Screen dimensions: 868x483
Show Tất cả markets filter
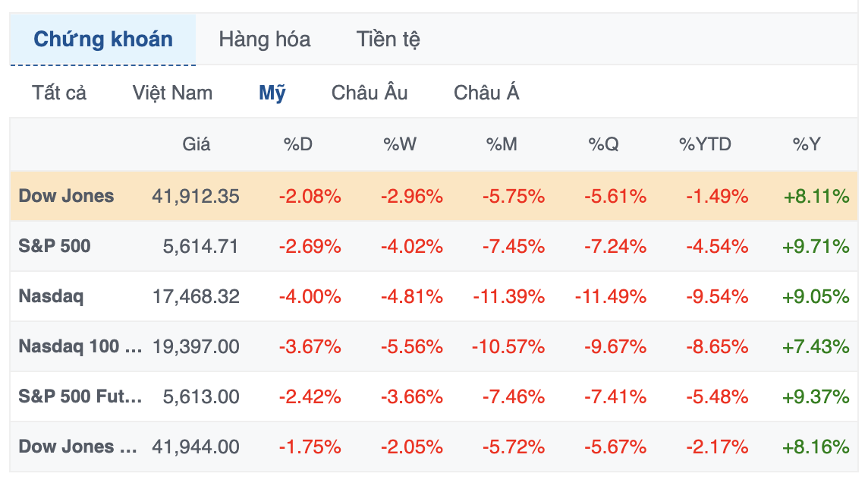pos(59,93)
